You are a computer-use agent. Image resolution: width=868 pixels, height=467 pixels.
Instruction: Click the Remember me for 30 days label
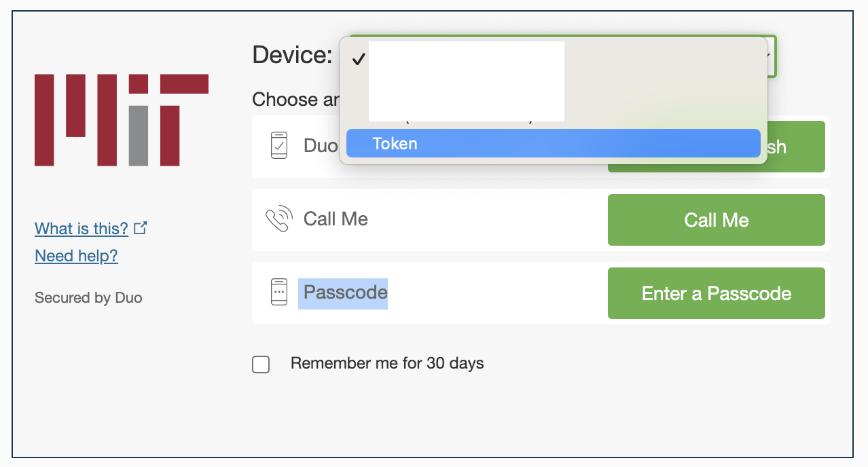tap(387, 363)
